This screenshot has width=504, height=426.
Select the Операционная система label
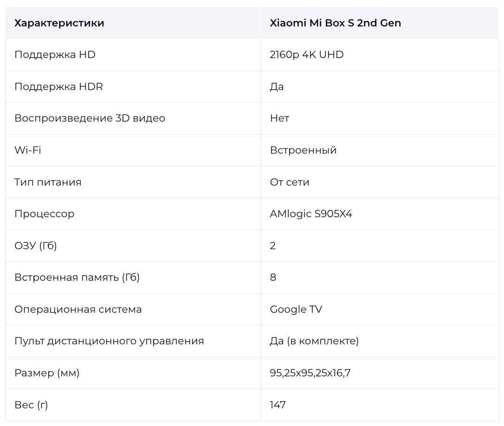[78, 310]
